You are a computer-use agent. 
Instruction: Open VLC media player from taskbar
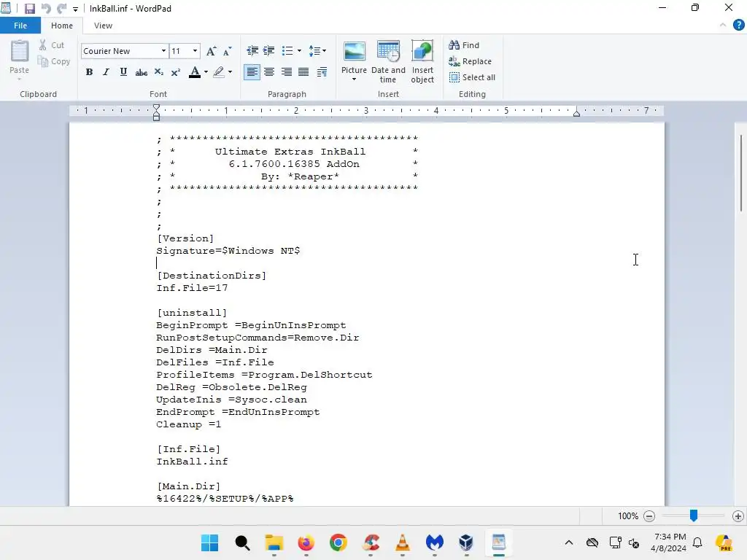(x=403, y=542)
